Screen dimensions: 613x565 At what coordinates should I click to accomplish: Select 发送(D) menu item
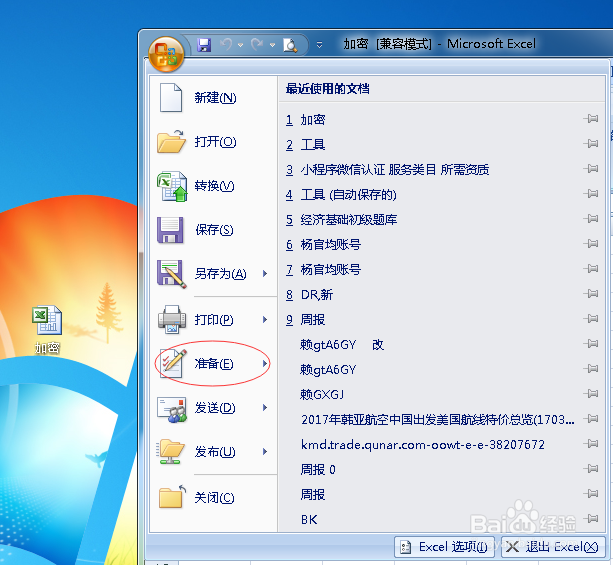[x=213, y=408]
